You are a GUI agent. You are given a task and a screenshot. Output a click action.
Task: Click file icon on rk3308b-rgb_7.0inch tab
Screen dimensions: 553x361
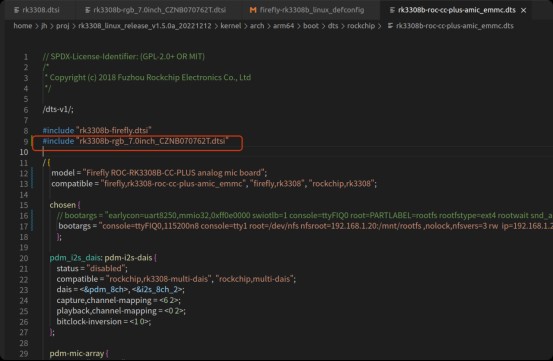(88, 10)
